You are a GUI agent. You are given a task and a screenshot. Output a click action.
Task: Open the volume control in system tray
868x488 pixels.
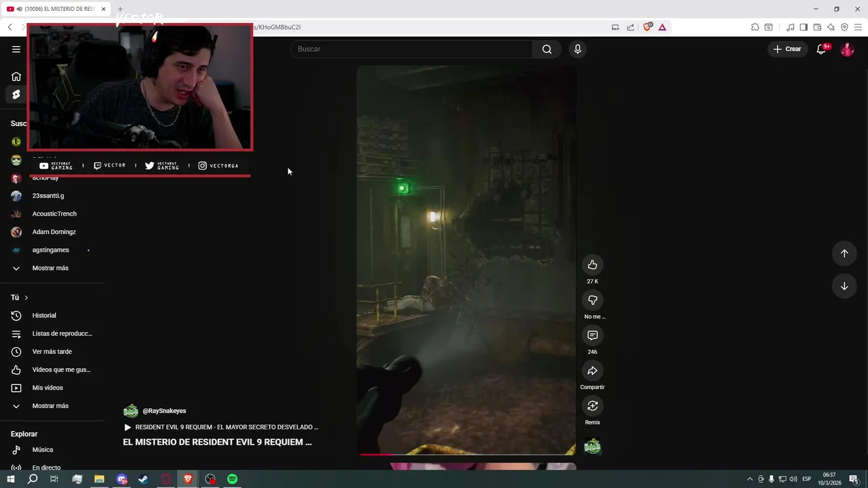[793, 479]
